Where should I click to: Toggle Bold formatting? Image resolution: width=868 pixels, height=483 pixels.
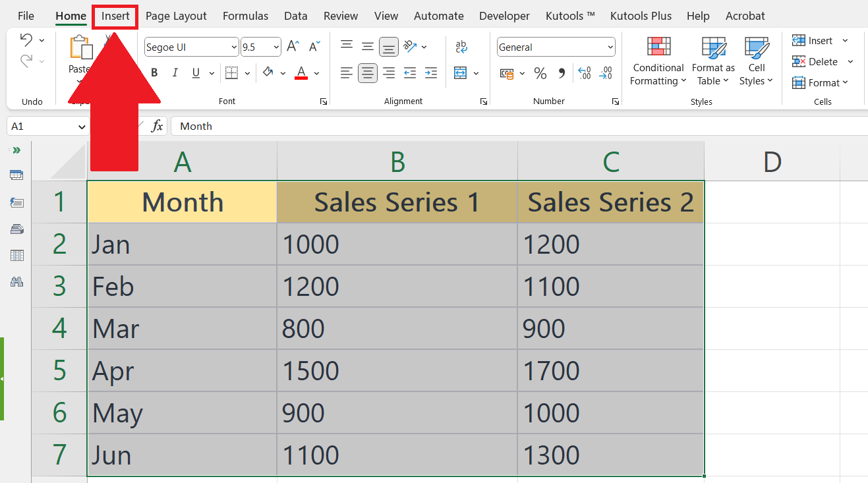[x=154, y=72]
